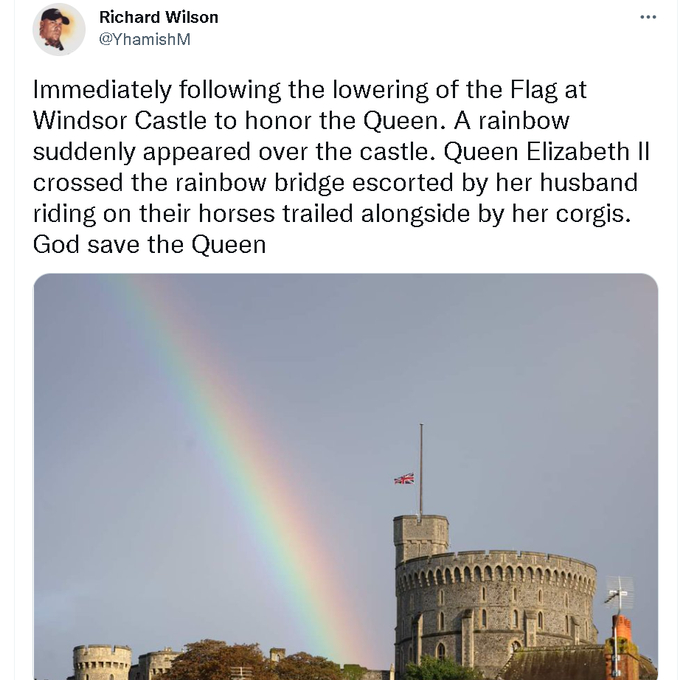This screenshot has width=700, height=680.
Task: Open the tweet's more options ellipsis
Action: click(x=648, y=17)
